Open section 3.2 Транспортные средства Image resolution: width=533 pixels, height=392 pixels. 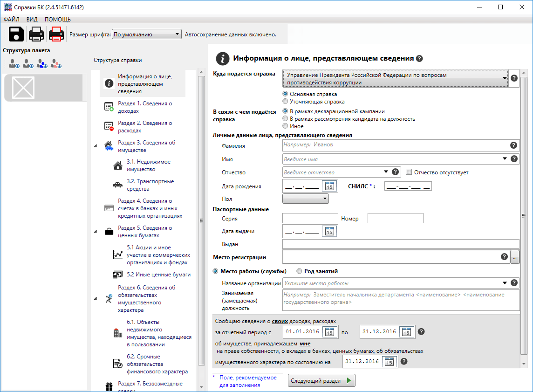click(x=150, y=185)
